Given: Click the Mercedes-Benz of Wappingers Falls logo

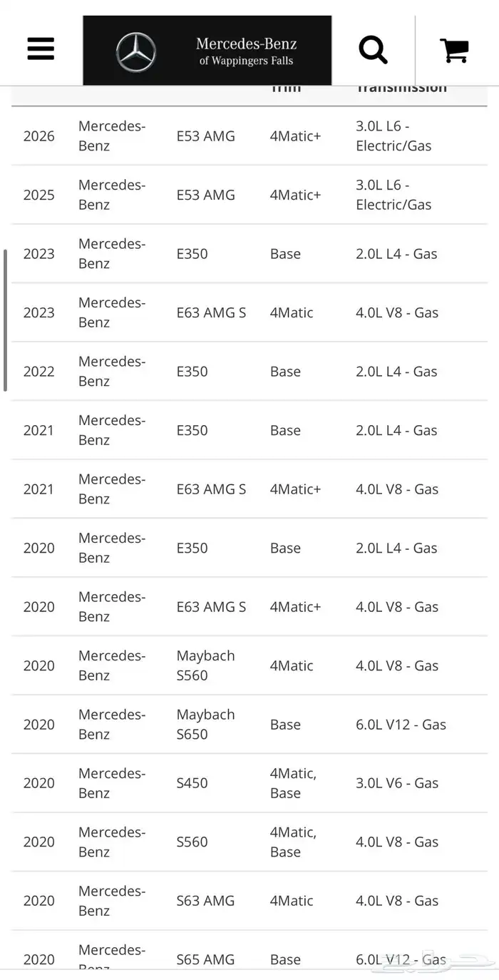Looking at the screenshot, I should (207, 51).
